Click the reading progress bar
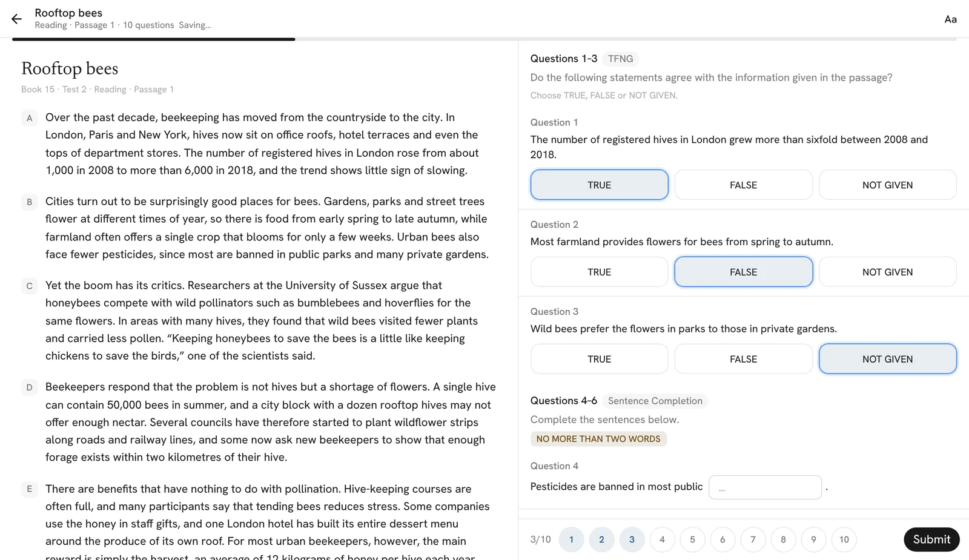The image size is (969, 560). (484, 39)
